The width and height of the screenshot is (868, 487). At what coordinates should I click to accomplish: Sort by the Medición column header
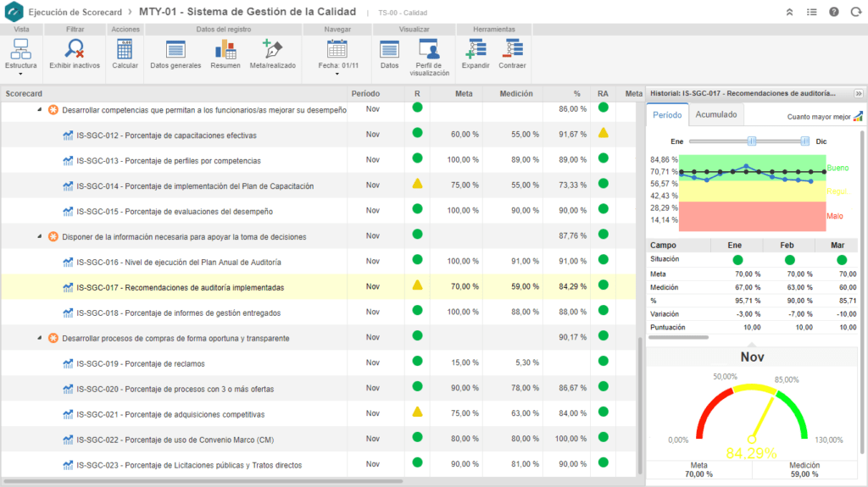point(515,94)
